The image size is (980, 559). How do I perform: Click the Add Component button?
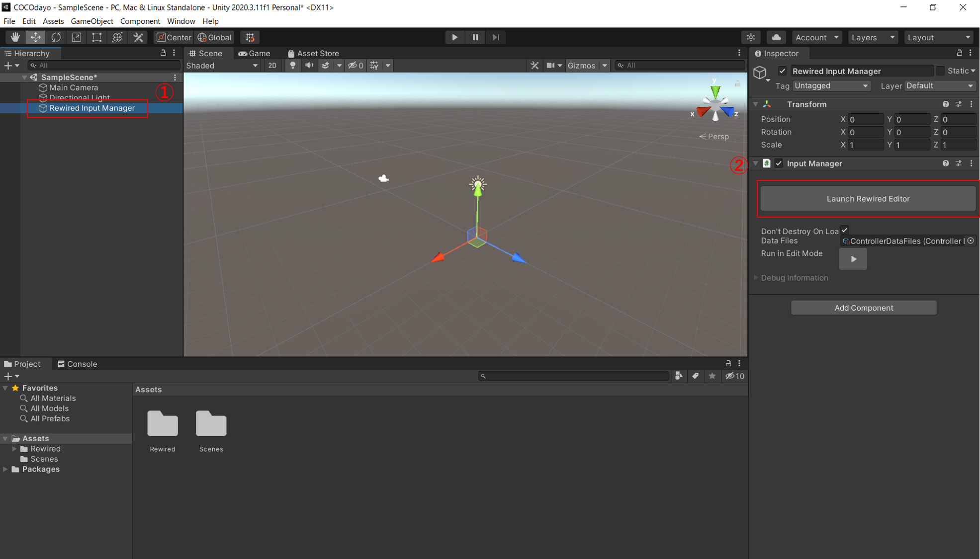click(x=864, y=307)
